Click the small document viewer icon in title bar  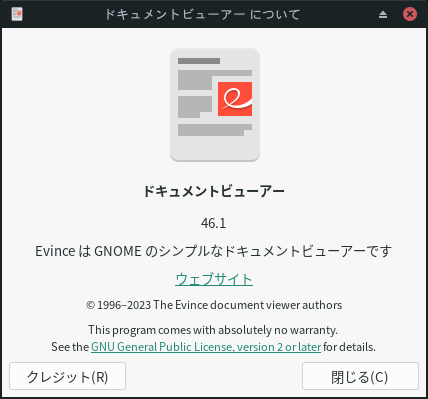pos(17,14)
